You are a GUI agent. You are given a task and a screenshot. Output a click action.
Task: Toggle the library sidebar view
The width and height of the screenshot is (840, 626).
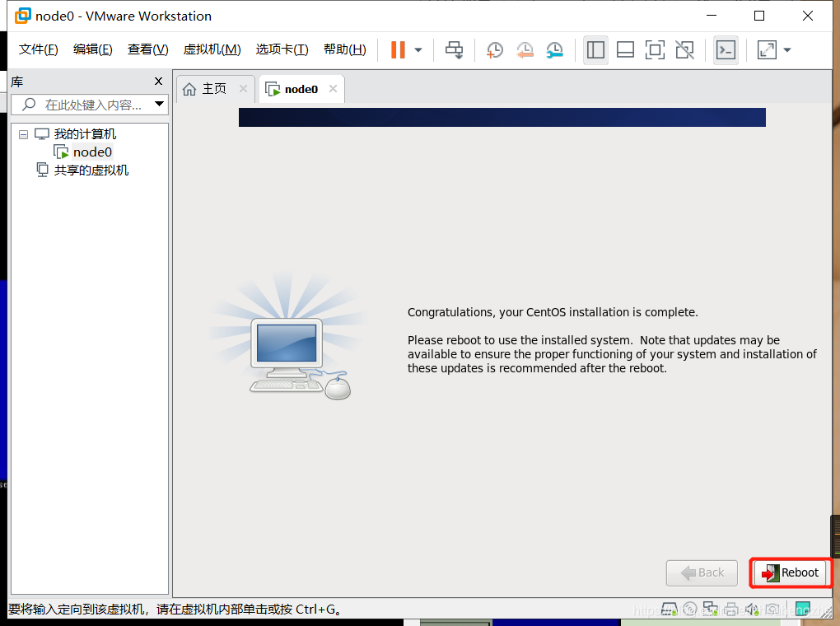coord(595,50)
